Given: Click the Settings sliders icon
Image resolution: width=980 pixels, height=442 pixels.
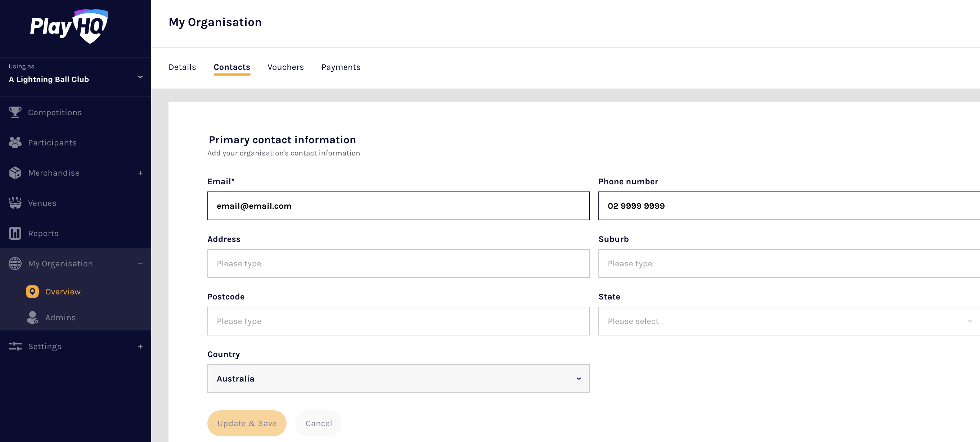Looking at the screenshot, I should 15,347.
